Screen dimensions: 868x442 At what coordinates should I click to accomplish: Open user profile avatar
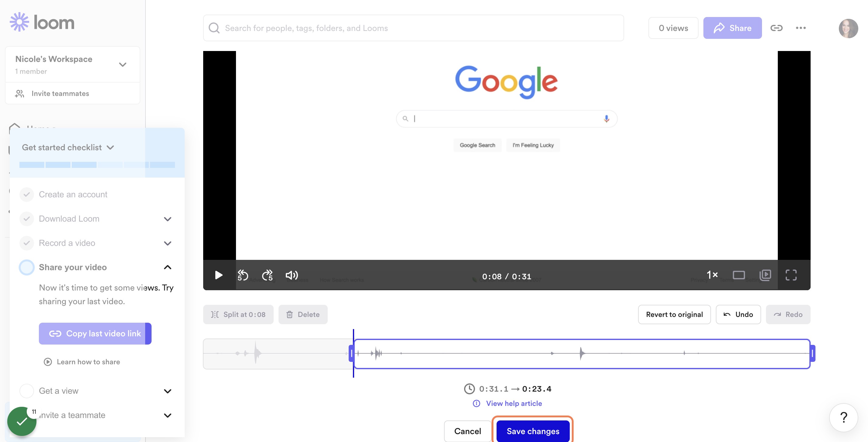[x=848, y=28]
